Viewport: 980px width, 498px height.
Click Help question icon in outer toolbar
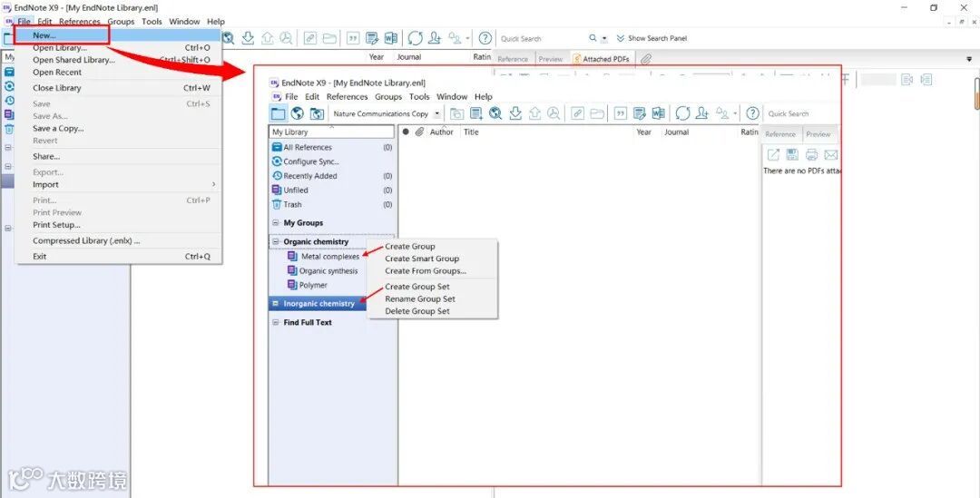tap(485, 38)
